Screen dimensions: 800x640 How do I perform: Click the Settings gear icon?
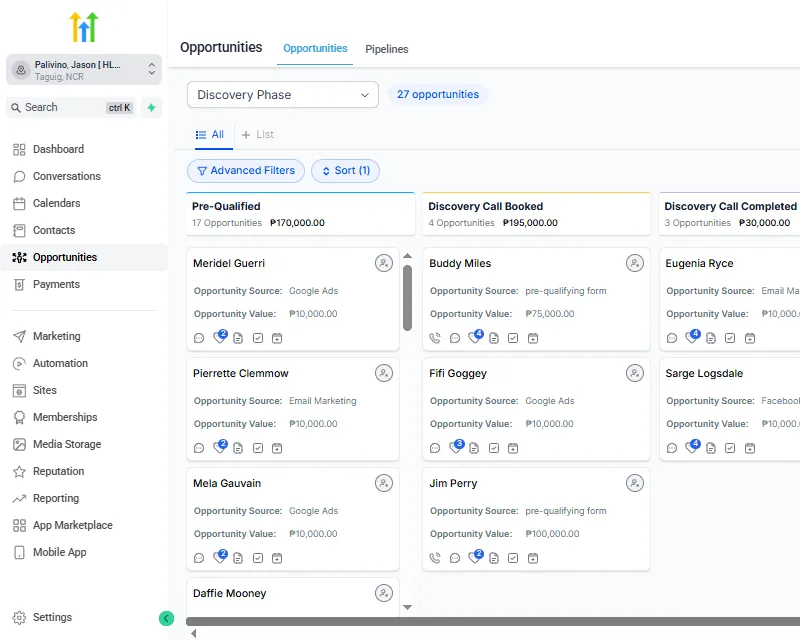(19, 618)
